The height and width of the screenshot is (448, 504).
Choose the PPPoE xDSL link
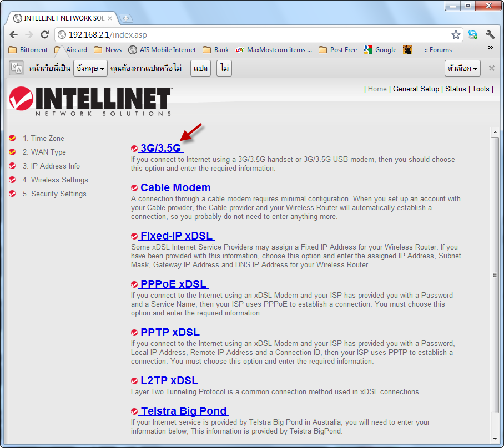click(174, 284)
